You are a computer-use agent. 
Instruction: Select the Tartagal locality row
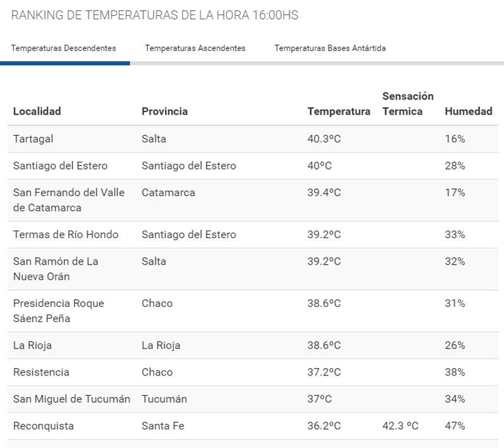click(34, 139)
